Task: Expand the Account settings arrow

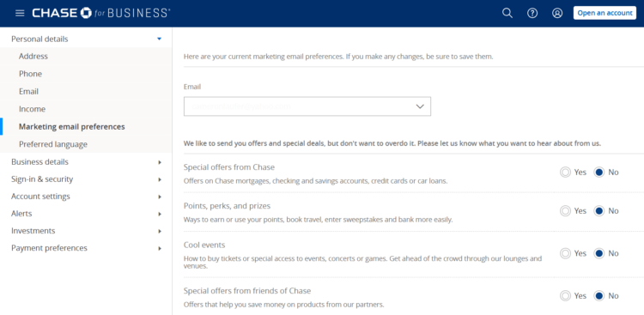Action: pyautogui.click(x=160, y=197)
